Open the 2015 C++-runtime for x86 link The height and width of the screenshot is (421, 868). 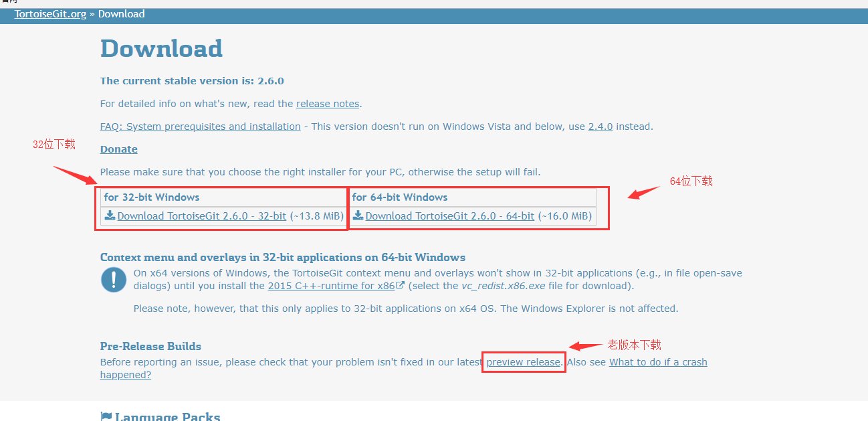click(x=332, y=286)
